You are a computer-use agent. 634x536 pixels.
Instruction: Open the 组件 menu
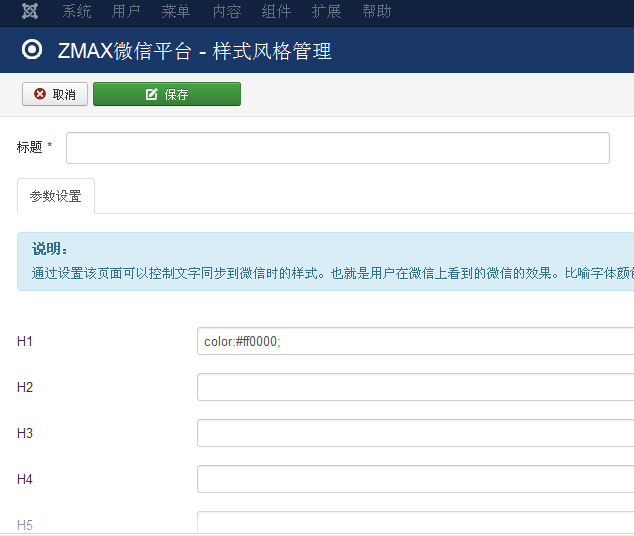276,11
